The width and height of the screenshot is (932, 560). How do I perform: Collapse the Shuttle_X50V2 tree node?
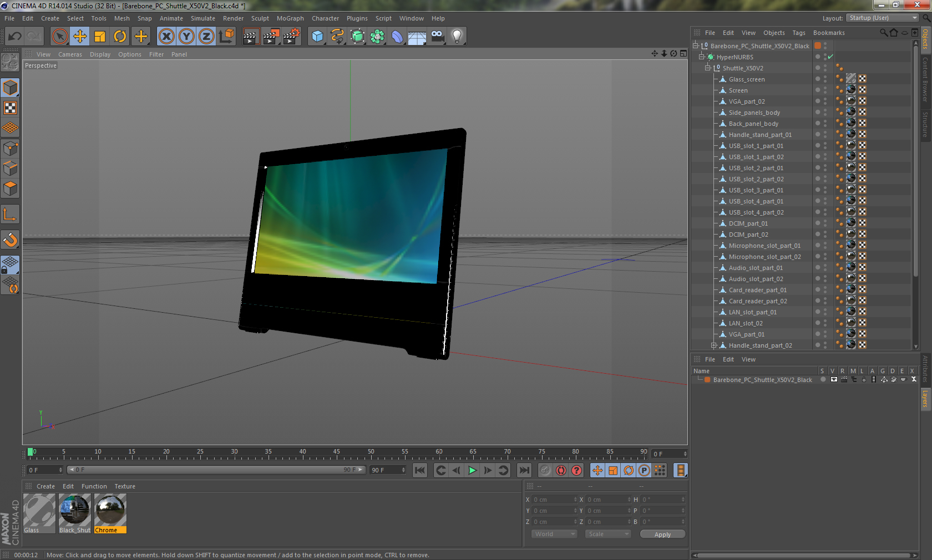pyautogui.click(x=707, y=68)
